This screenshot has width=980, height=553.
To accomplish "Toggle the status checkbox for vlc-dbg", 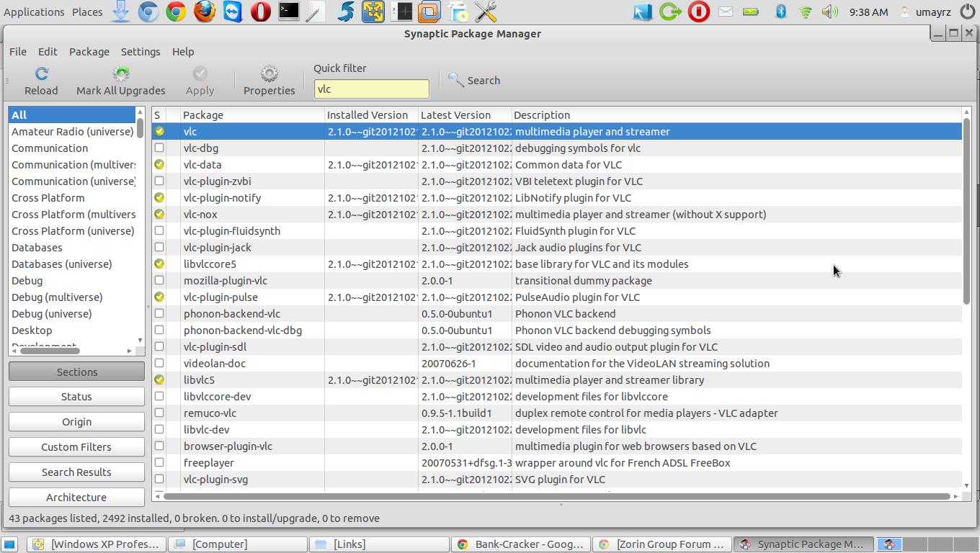I will [x=159, y=148].
